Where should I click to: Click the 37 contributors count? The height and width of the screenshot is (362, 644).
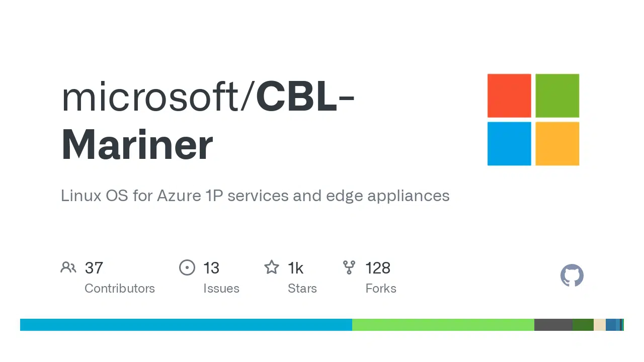click(94, 268)
